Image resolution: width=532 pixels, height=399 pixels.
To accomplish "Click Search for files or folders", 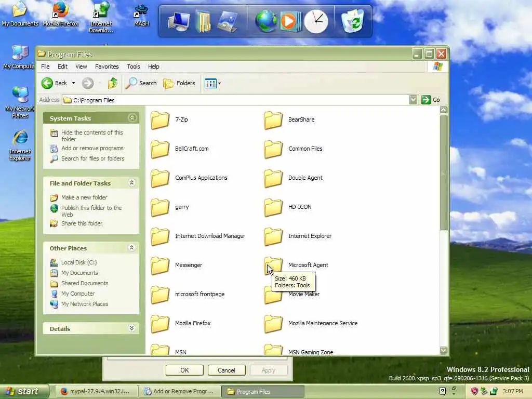I will click(92, 158).
